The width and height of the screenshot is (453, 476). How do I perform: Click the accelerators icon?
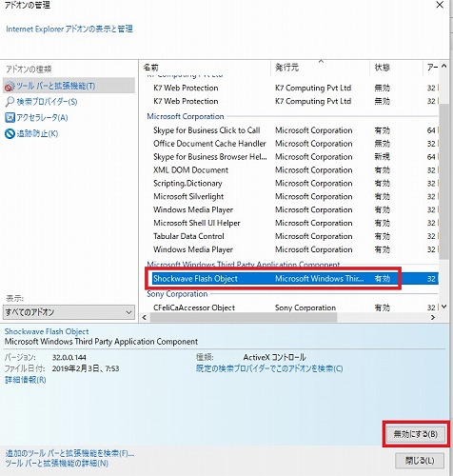(x=10, y=118)
